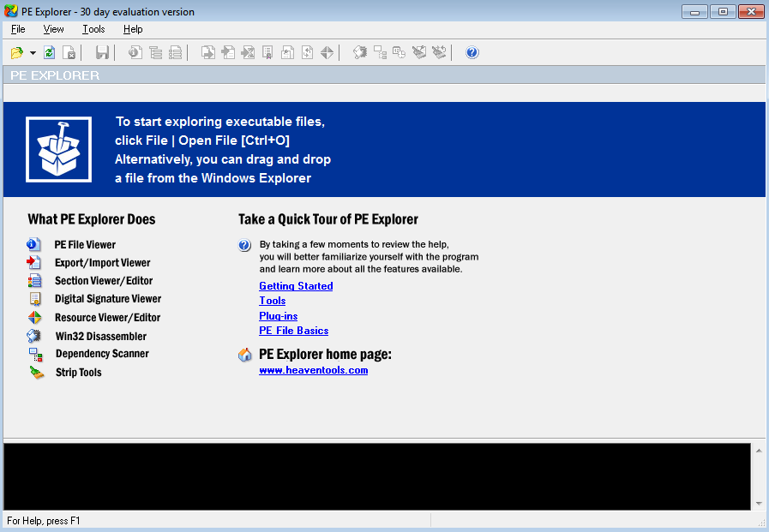Click the Reload file toolbar icon
Screen dimensions: 769x532
(x=50, y=53)
